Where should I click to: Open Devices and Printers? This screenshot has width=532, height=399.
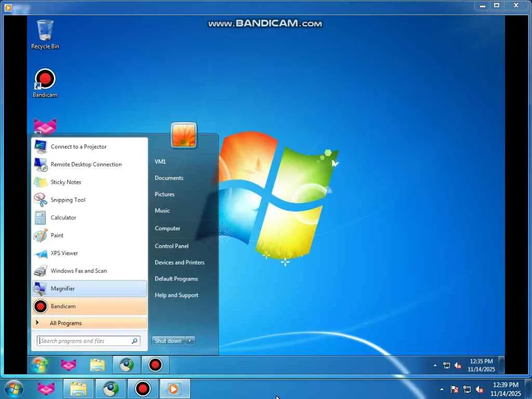click(179, 262)
